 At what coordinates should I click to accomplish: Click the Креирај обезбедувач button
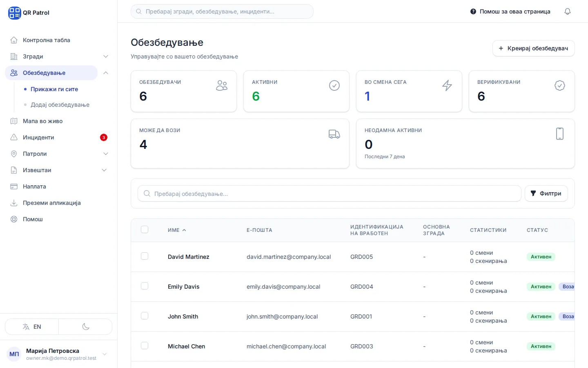(x=533, y=48)
